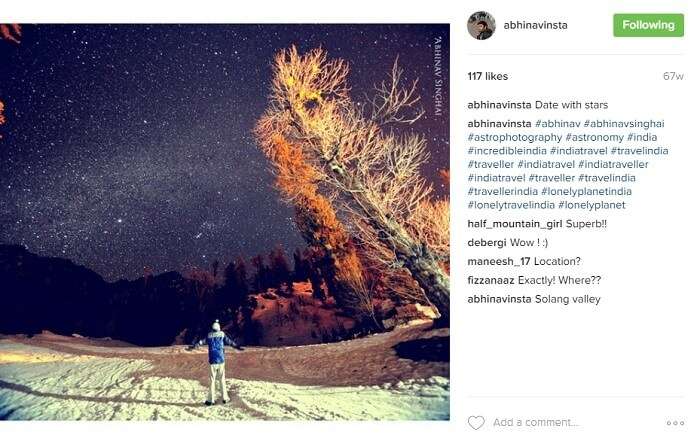
Task: Open the #astrophotography hashtag
Action: [x=515, y=137]
